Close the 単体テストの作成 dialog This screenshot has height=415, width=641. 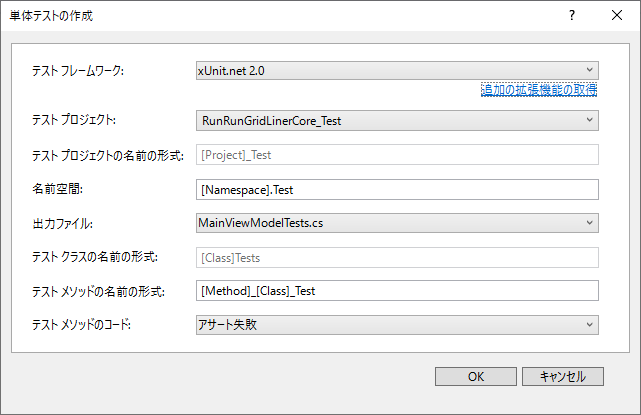(617, 16)
